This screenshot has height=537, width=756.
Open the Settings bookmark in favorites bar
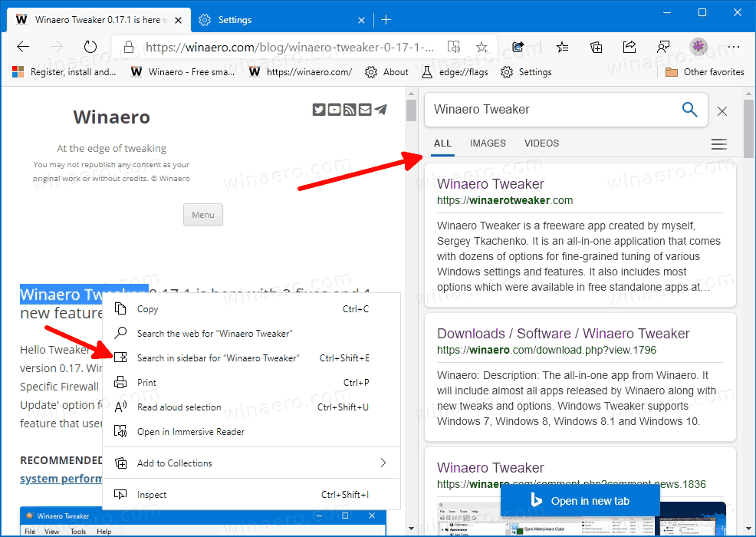526,72
